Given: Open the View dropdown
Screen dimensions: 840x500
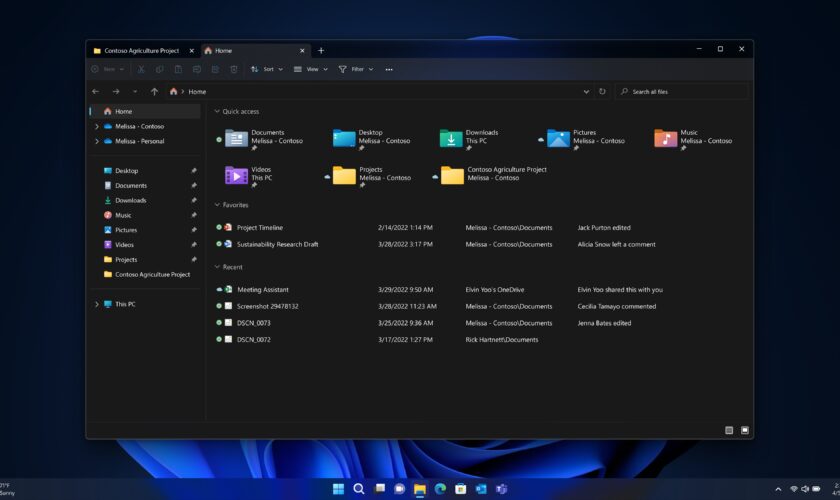Looking at the screenshot, I should pyautogui.click(x=311, y=69).
